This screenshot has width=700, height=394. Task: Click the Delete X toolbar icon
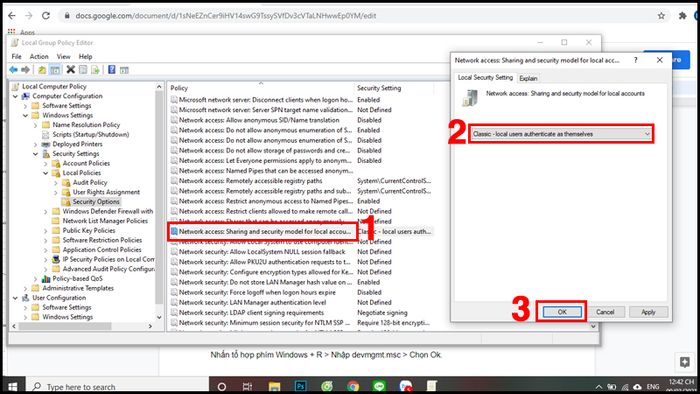(71, 70)
